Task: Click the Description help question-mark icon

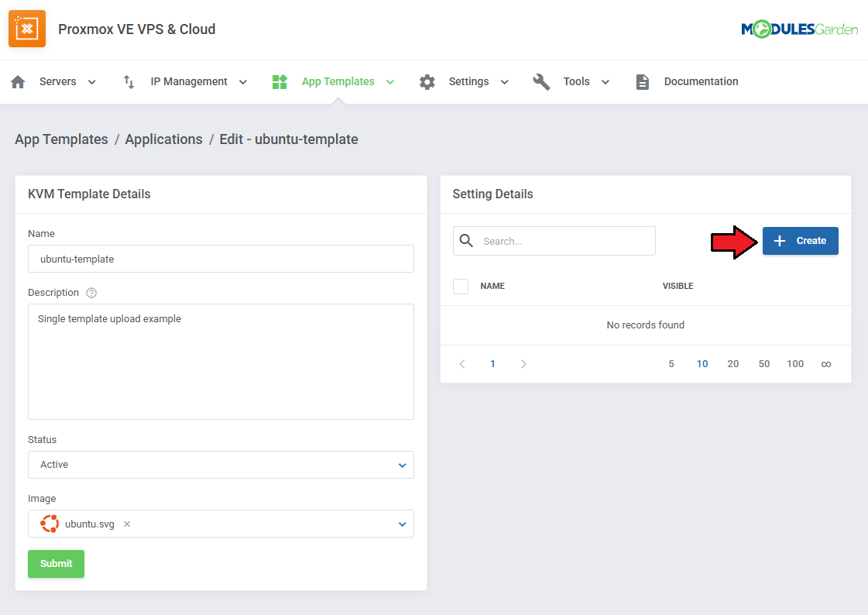Action: point(91,293)
